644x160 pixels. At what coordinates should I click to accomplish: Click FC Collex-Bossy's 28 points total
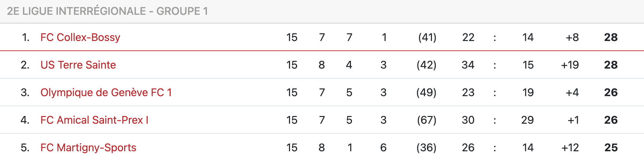(611, 37)
